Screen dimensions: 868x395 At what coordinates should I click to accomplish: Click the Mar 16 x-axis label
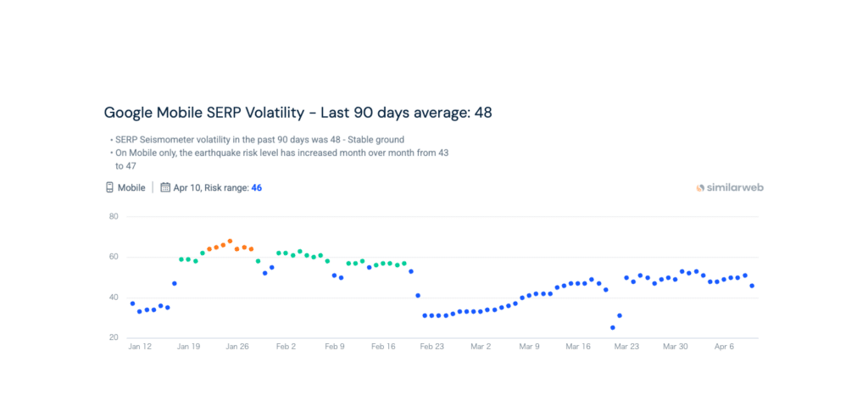pos(578,347)
